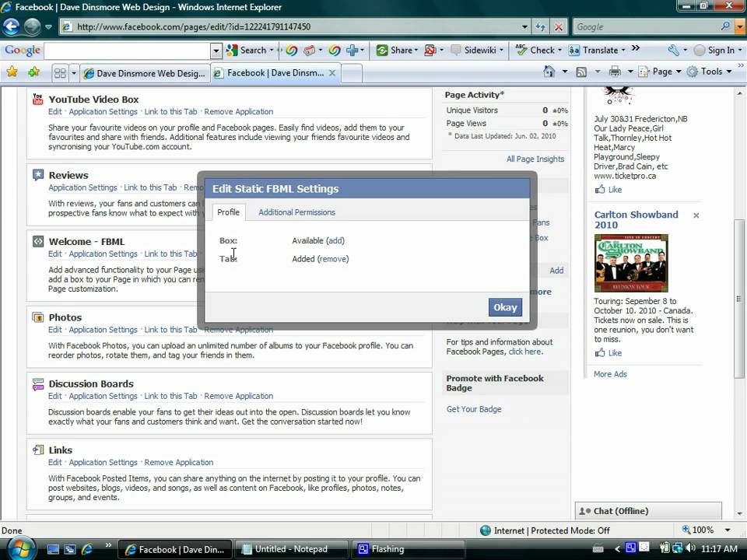Click Remove Application under YouTube Video Box
Viewport: 747px width, 560px height.
click(239, 111)
